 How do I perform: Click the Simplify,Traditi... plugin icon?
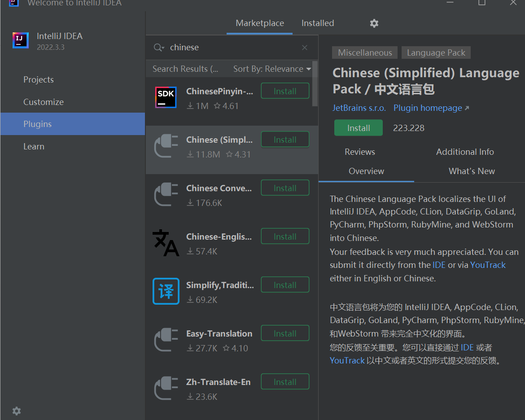click(166, 291)
